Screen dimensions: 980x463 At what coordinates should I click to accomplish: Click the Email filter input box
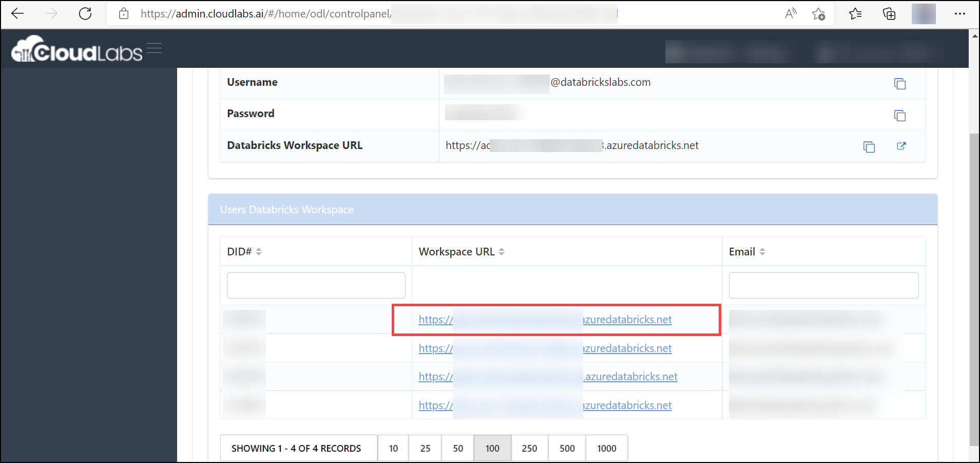click(823, 285)
